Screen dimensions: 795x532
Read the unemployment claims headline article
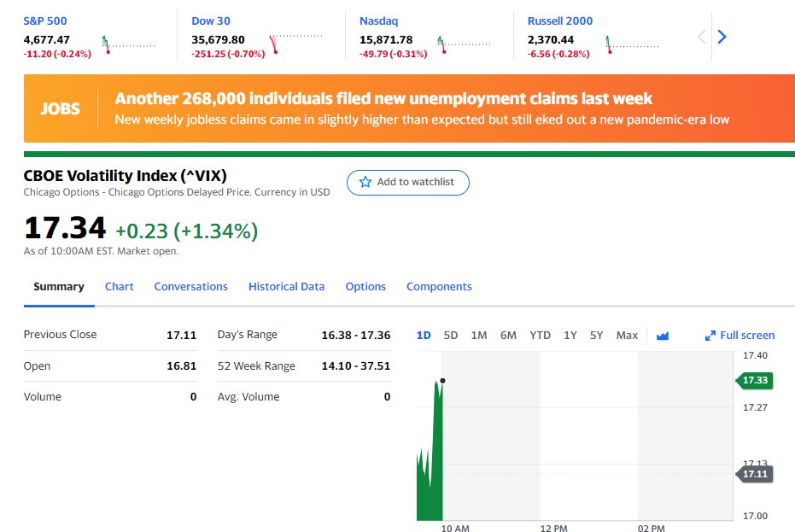click(x=383, y=98)
